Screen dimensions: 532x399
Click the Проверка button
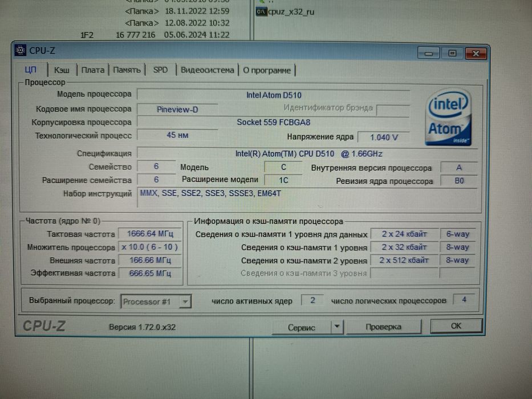tap(383, 327)
